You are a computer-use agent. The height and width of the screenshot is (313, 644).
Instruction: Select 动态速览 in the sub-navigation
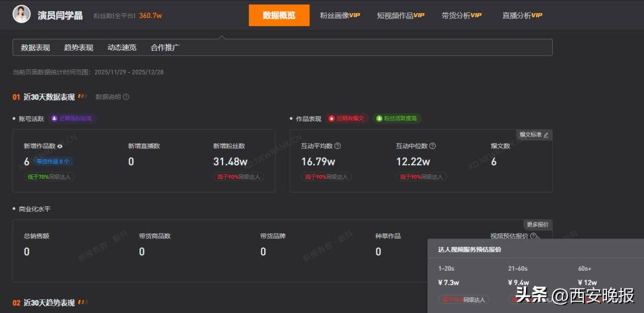(122, 48)
